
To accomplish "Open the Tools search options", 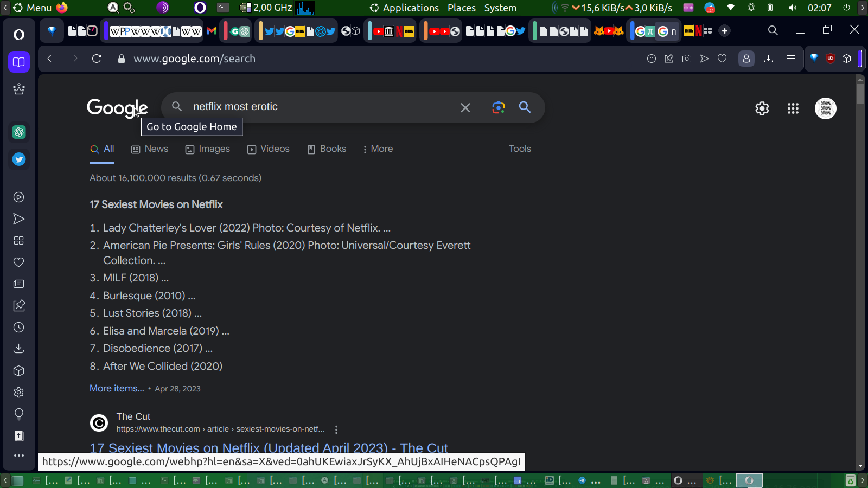I will point(520,149).
